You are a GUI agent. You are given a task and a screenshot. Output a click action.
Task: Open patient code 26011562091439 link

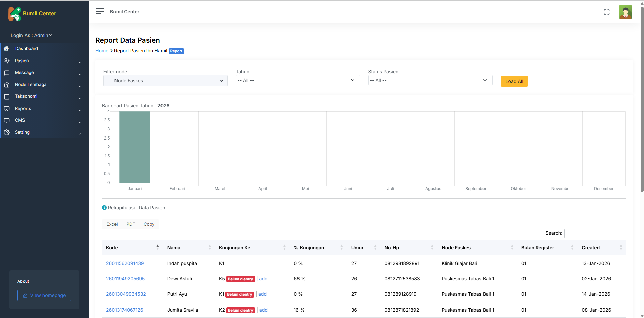pos(125,263)
